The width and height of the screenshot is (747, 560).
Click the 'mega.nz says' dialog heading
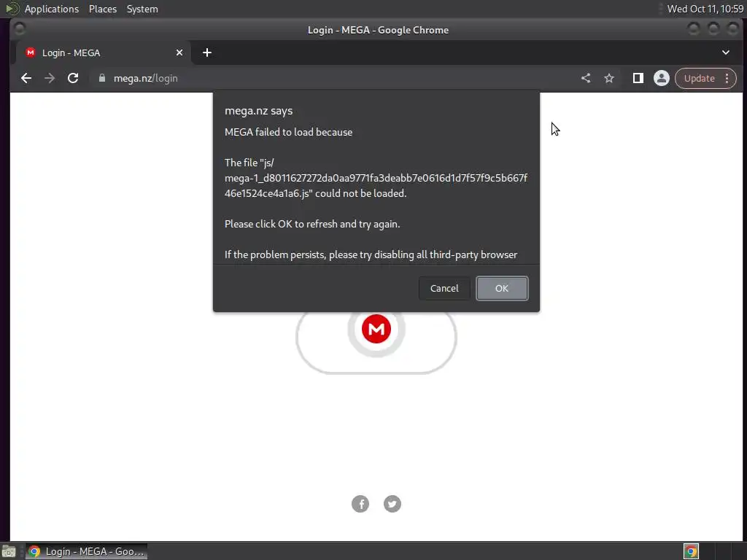(258, 111)
